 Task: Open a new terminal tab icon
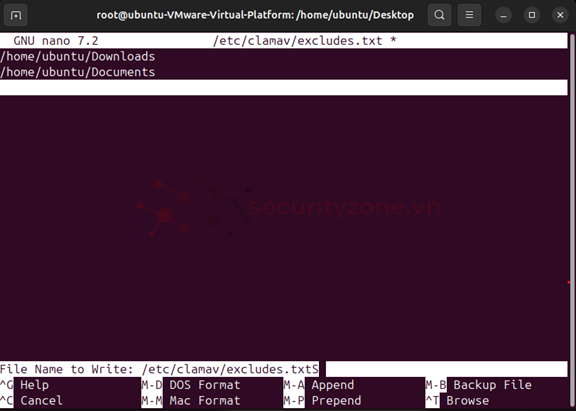(15, 15)
